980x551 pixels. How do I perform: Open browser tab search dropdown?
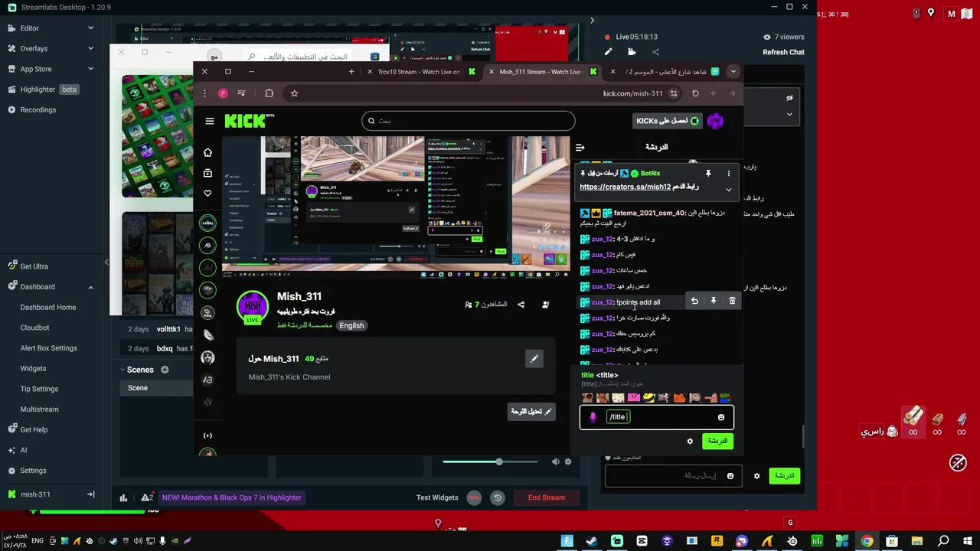point(733,72)
